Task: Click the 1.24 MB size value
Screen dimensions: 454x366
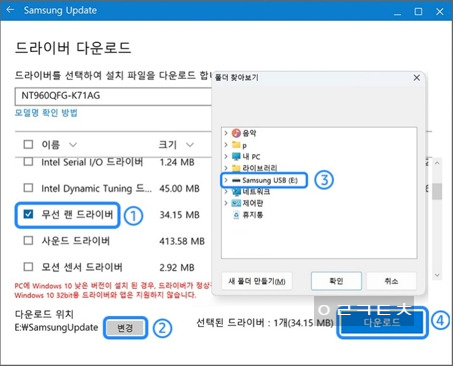Action: pos(177,162)
